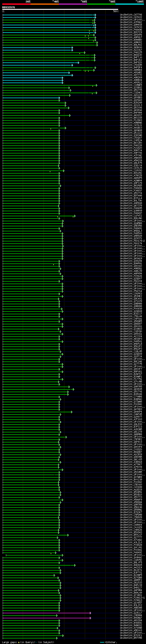This screenshot has height=644, width=146.
Task: Select hit UniRef100_P34937
Action: tap(131, 191)
